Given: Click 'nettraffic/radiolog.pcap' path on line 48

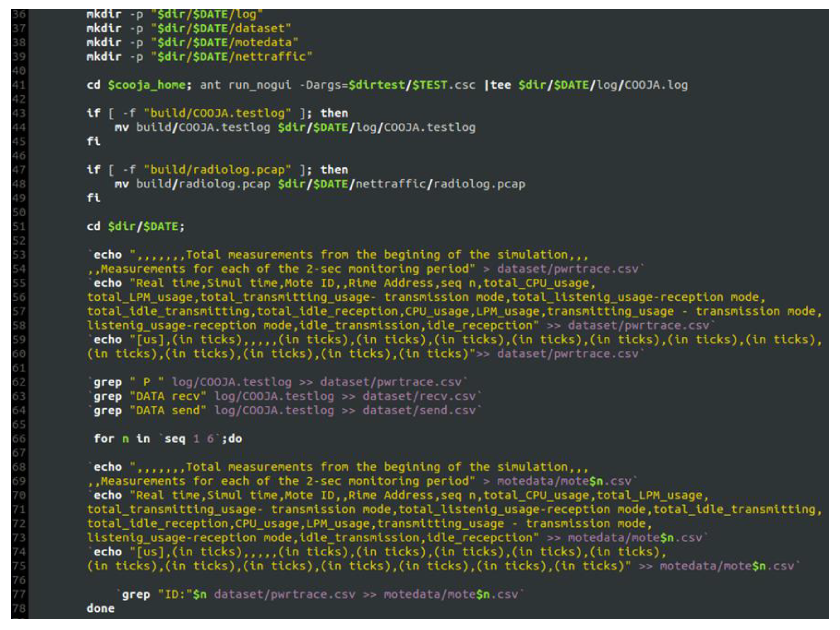Looking at the screenshot, I should pyautogui.click(x=440, y=184).
